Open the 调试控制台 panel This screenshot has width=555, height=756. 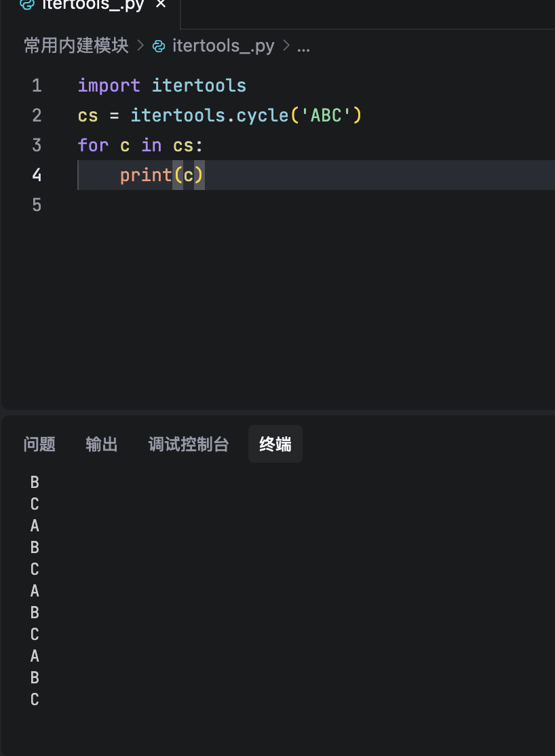pos(189,443)
